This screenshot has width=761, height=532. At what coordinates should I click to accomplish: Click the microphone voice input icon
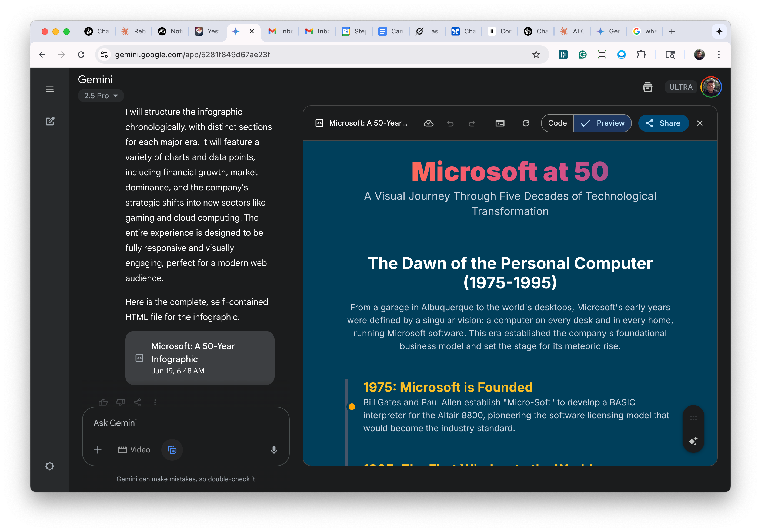click(274, 450)
